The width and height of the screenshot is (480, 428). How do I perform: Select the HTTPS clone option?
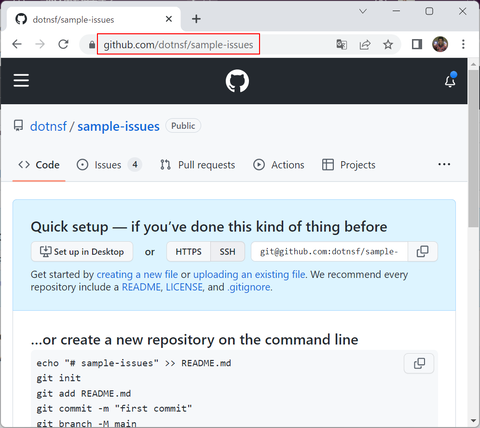pyautogui.click(x=189, y=252)
